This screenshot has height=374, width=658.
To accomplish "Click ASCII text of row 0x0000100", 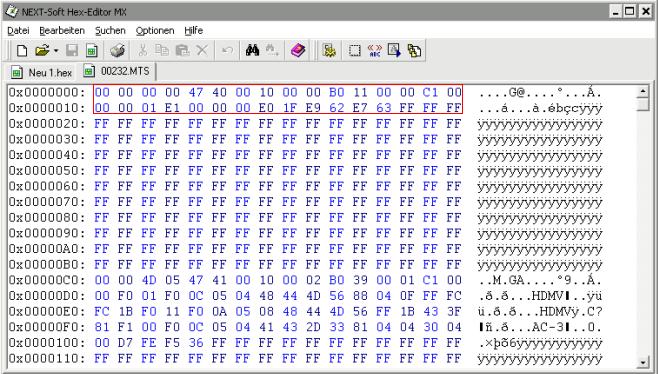I will [540, 343].
